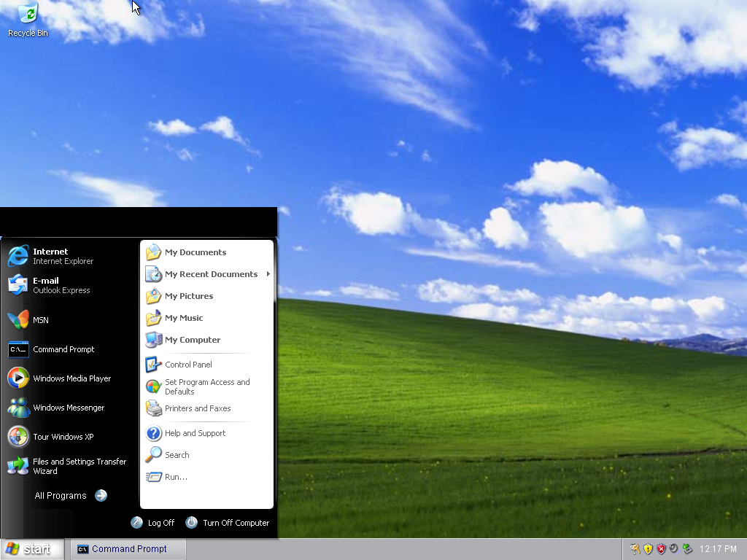The image size is (747, 560).
Task: Click the green arrow hardware tray icon
Action: point(687,549)
